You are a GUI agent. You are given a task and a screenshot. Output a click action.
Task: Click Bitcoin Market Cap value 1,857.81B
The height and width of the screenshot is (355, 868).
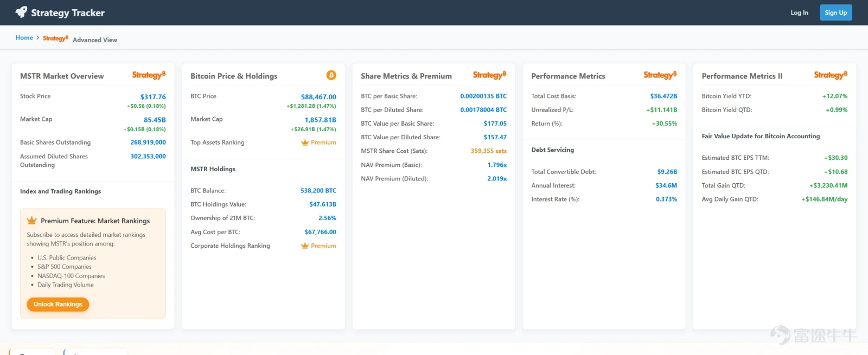click(321, 120)
